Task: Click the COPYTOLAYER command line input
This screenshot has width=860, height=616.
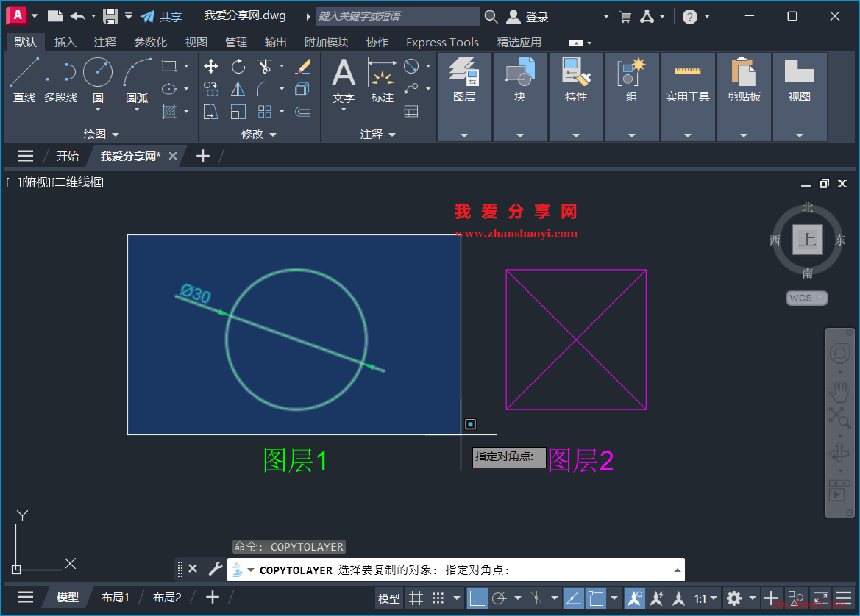Action: click(455, 570)
